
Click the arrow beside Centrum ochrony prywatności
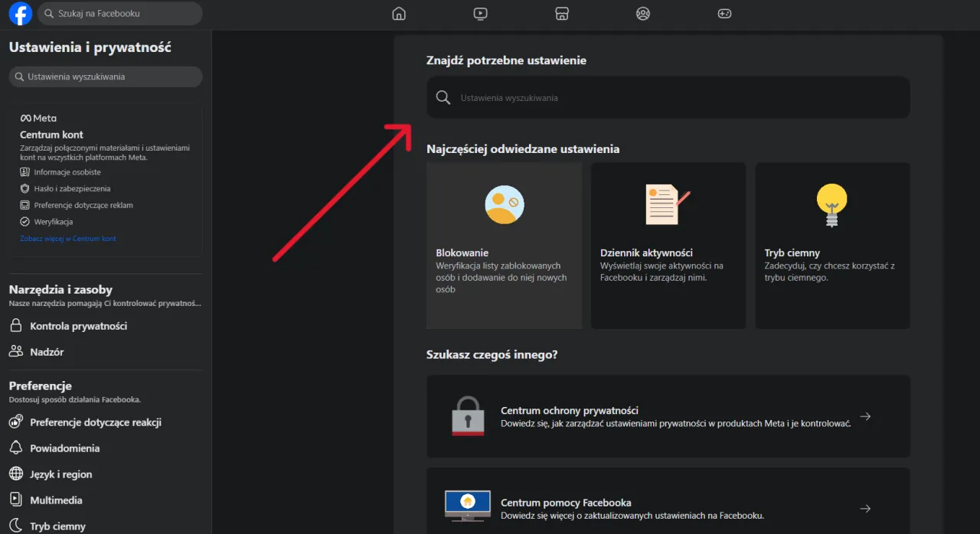coord(865,416)
